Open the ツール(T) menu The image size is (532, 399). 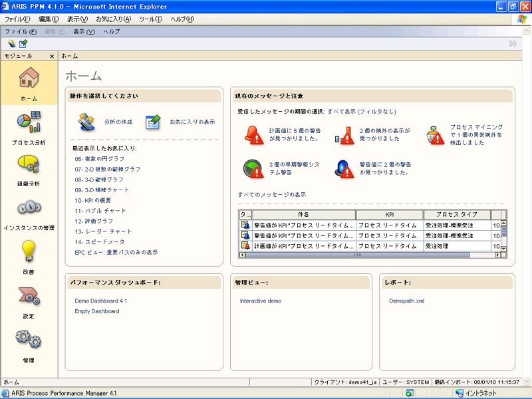[151, 19]
